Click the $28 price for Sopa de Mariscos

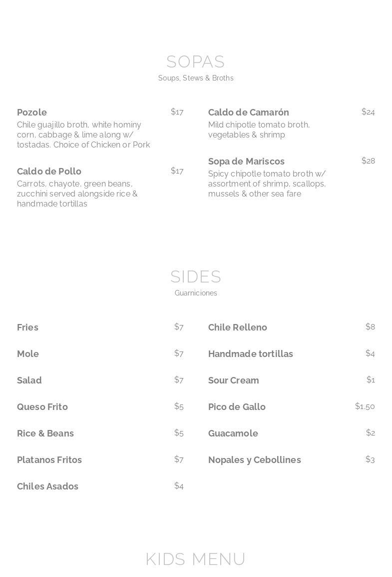368,161
